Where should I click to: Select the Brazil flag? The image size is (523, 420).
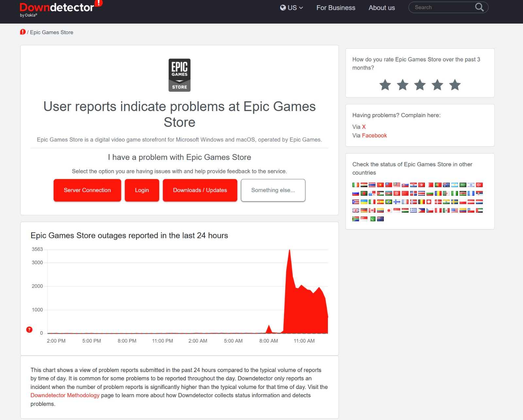tap(389, 202)
